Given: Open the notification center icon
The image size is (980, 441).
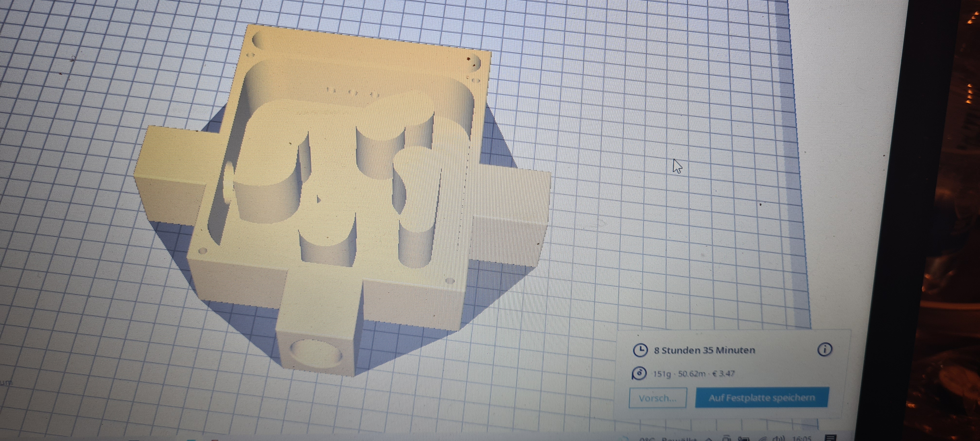Looking at the screenshot, I should (x=831, y=438).
